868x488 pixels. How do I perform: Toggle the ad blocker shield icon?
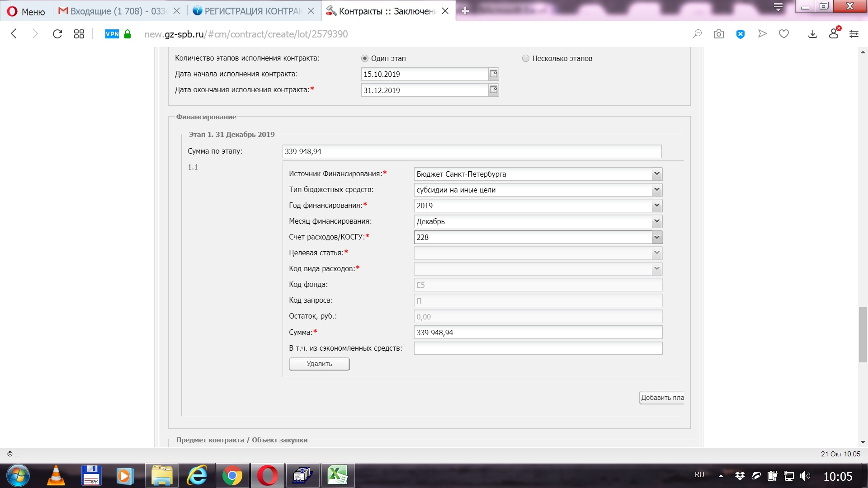pos(741,34)
